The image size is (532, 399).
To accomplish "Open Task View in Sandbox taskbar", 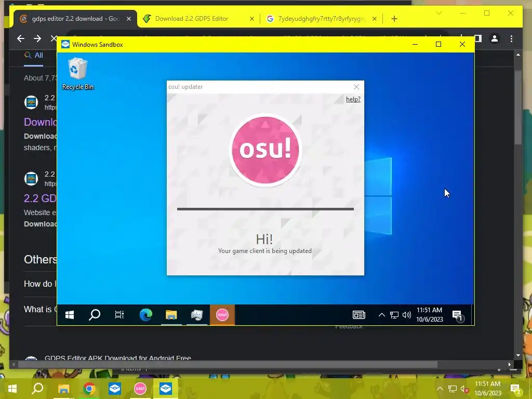I will tap(119, 315).
